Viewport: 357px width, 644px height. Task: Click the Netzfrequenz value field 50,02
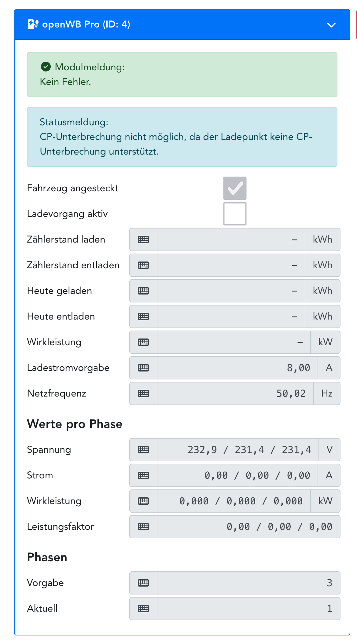(235, 393)
